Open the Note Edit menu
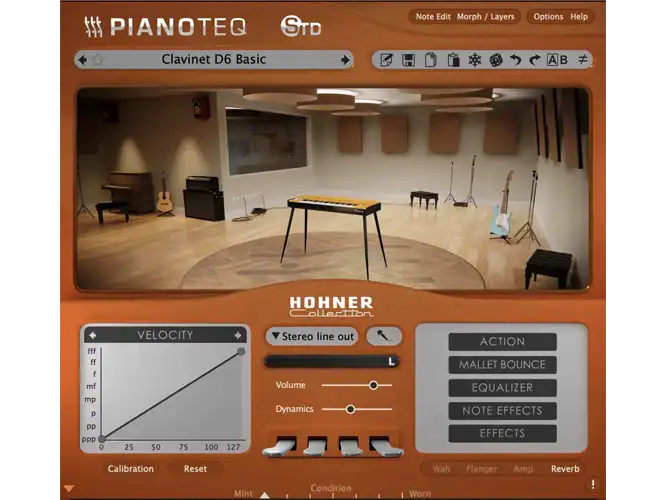 [x=433, y=17]
